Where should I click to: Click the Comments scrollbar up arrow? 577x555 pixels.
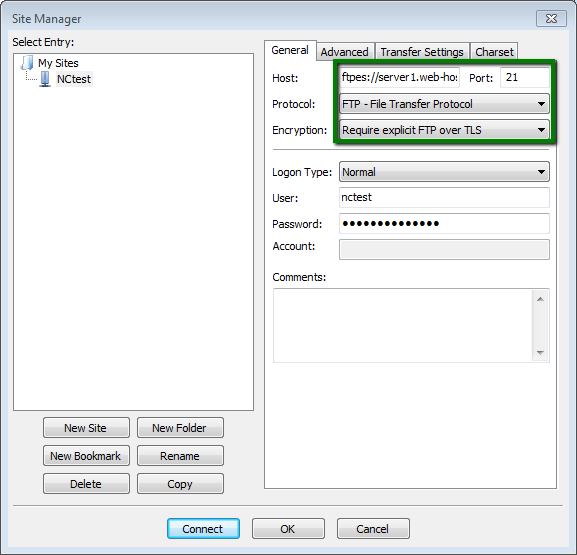[540, 299]
